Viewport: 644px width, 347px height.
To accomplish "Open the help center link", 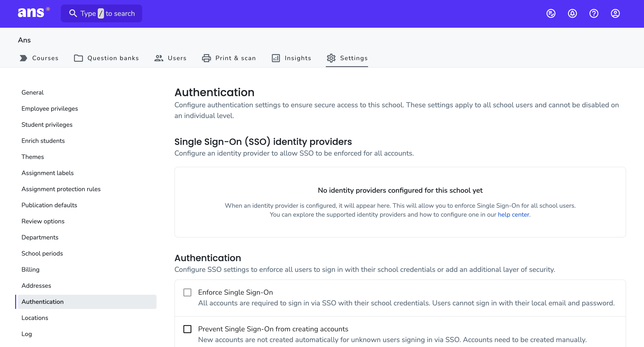I will tap(513, 214).
